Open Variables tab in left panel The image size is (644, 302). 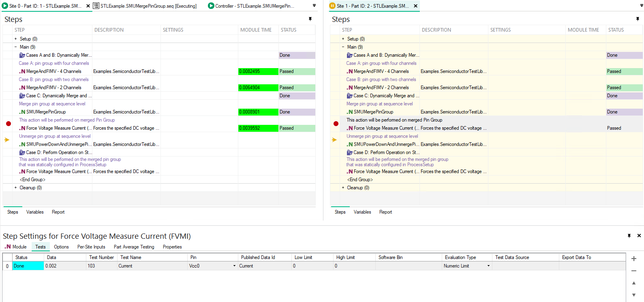click(x=35, y=212)
